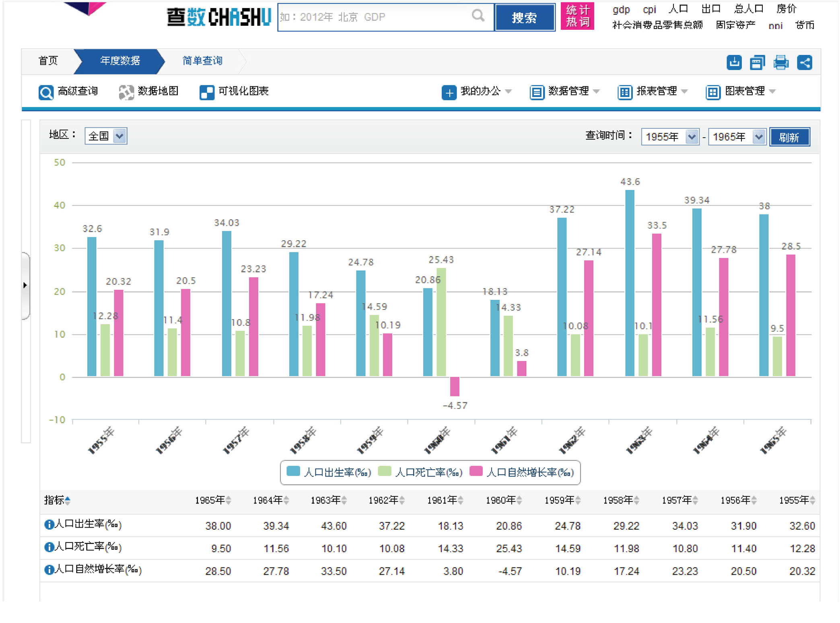Sort the 1964年 column
This screenshot has height=623, width=840.
pyautogui.click(x=286, y=500)
